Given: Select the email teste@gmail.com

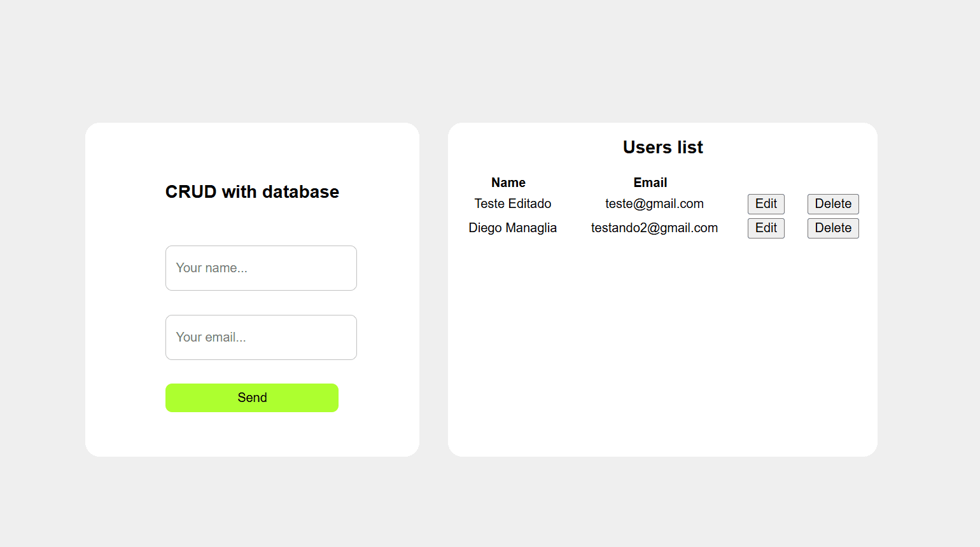Looking at the screenshot, I should pos(654,204).
